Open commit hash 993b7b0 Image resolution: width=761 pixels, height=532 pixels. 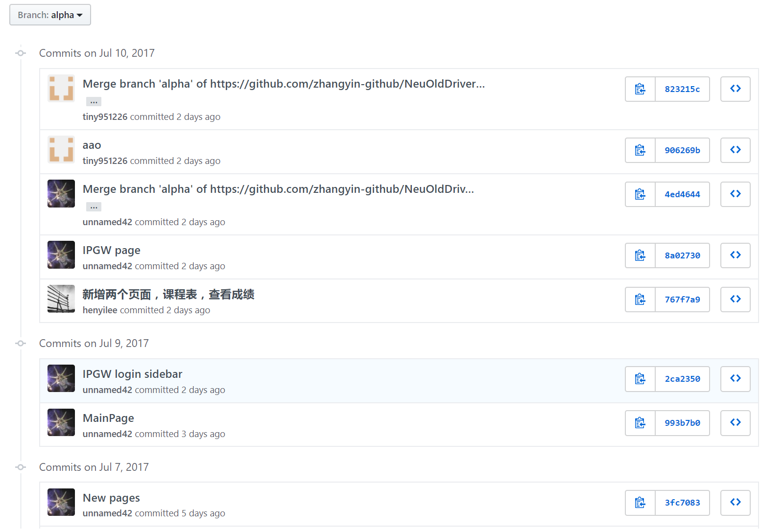(682, 423)
